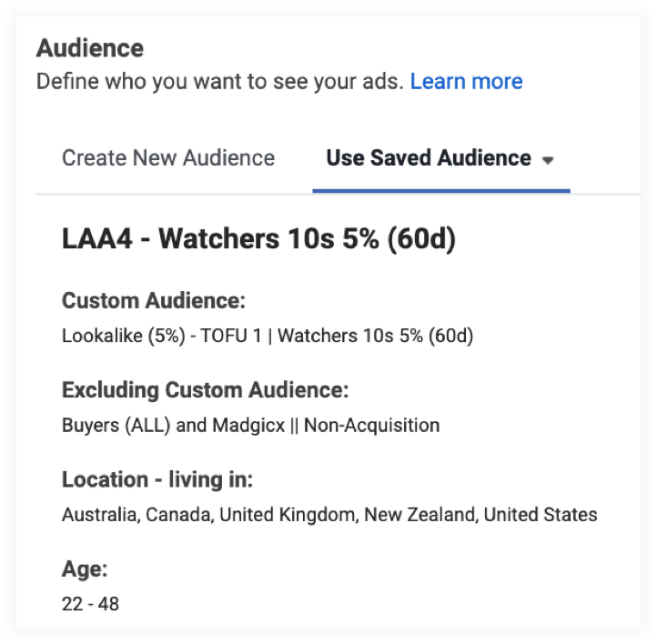The width and height of the screenshot is (657, 644).
Task: Expand the Use Saved Audience dropdown arrow
Action: click(548, 160)
